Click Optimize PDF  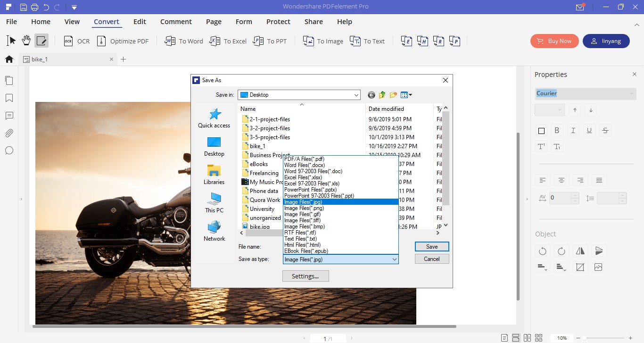click(x=123, y=41)
